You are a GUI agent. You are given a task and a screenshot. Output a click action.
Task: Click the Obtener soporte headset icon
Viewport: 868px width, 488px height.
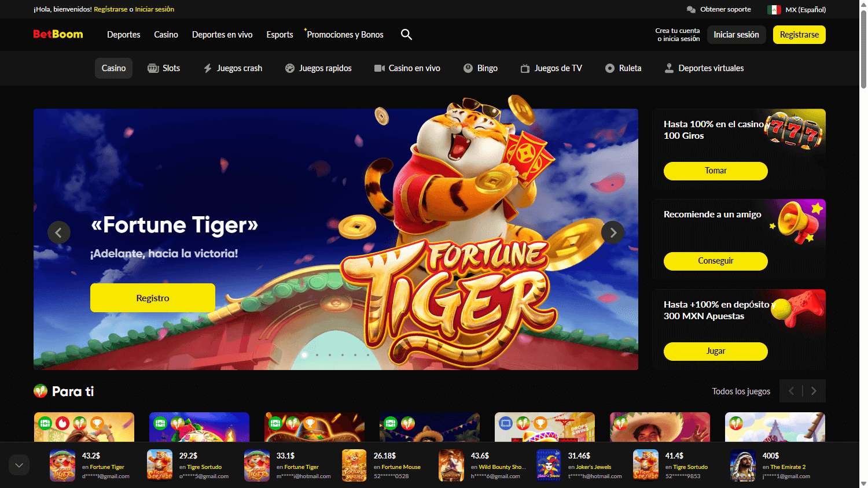point(690,9)
